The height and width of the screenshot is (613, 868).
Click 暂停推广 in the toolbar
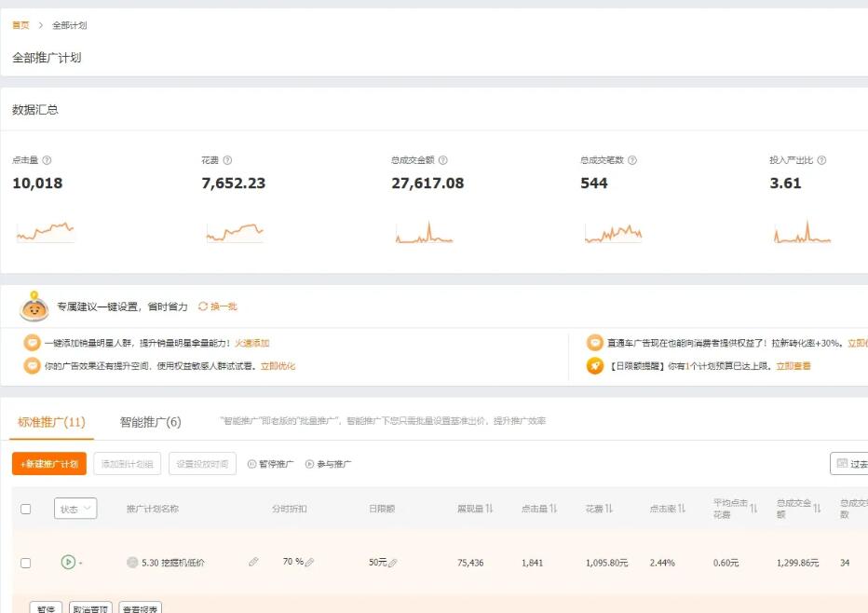coord(271,464)
